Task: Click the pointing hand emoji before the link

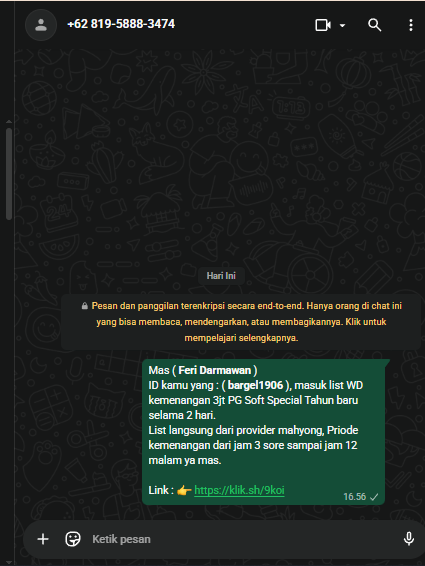Action: (x=184, y=490)
